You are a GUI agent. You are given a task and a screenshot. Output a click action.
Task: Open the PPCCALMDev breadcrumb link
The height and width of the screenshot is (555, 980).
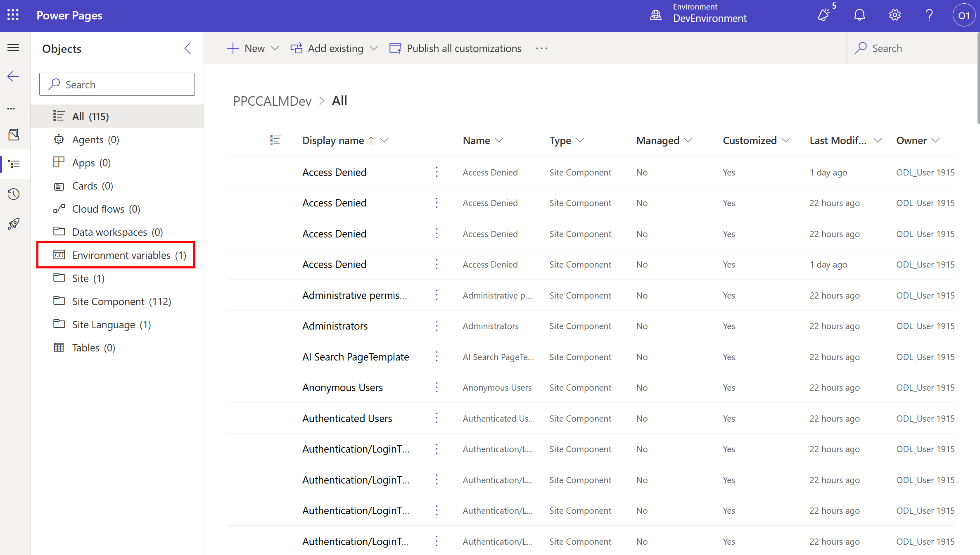(x=272, y=101)
